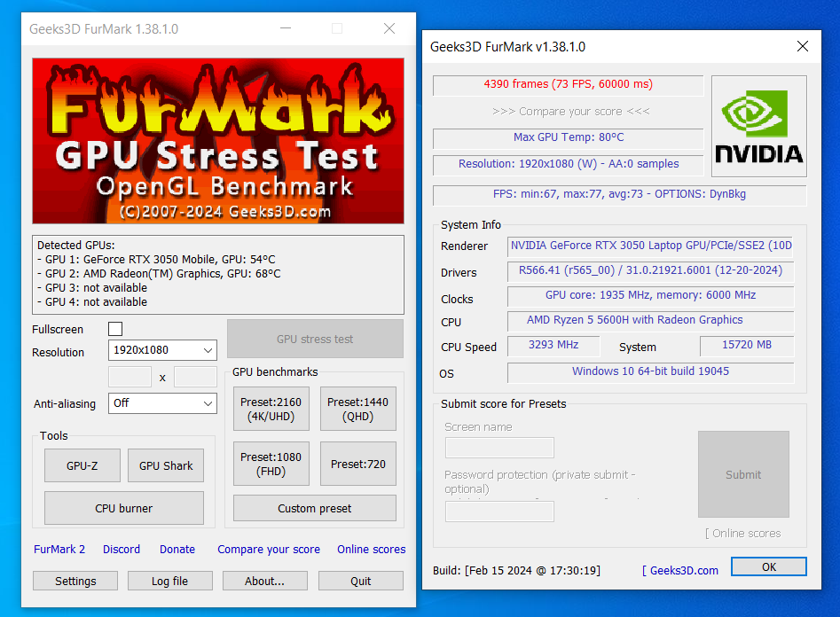
Task: Quit FurMark with the Quit button
Action: coord(360,582)
